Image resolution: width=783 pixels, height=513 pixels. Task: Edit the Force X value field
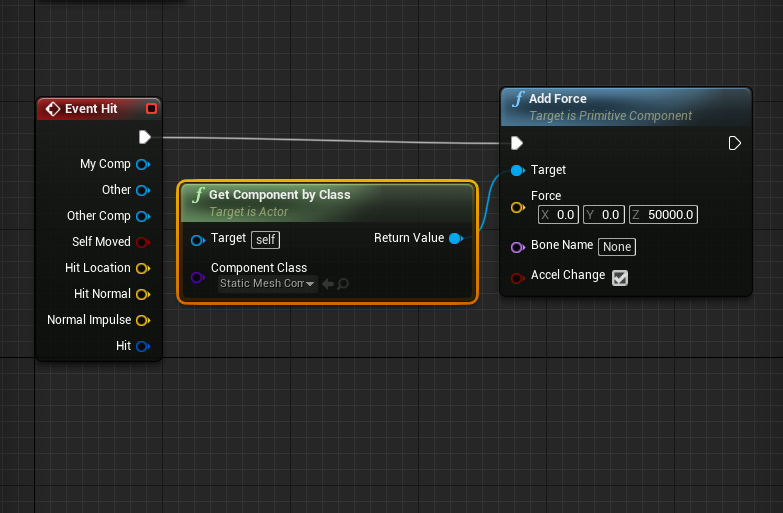(x=558, y=215)
